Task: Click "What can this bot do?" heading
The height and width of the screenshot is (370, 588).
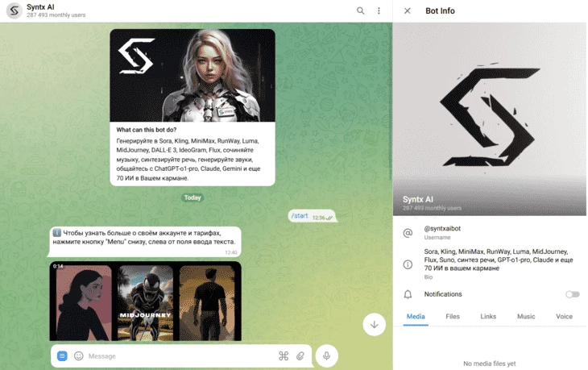Action: [x=147, y=130]
